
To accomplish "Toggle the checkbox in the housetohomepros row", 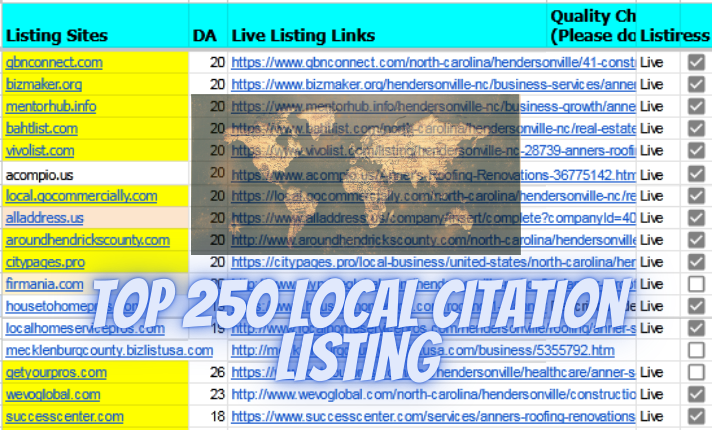I will point(696,306).
